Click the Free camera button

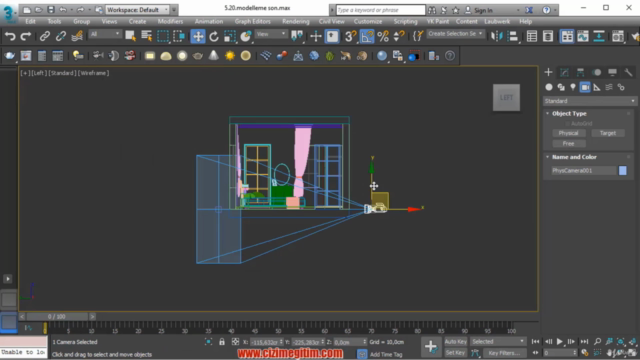(569, 144)
